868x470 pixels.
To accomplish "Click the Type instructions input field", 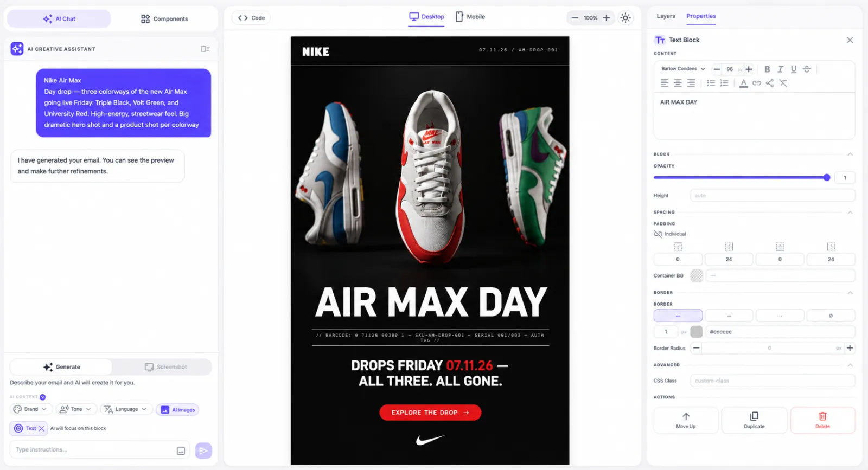I will [92, 450].
